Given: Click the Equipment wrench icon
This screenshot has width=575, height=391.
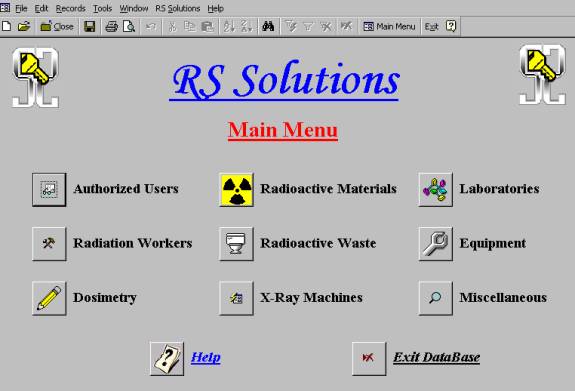Looking at the screenshot, I should 435,244.
